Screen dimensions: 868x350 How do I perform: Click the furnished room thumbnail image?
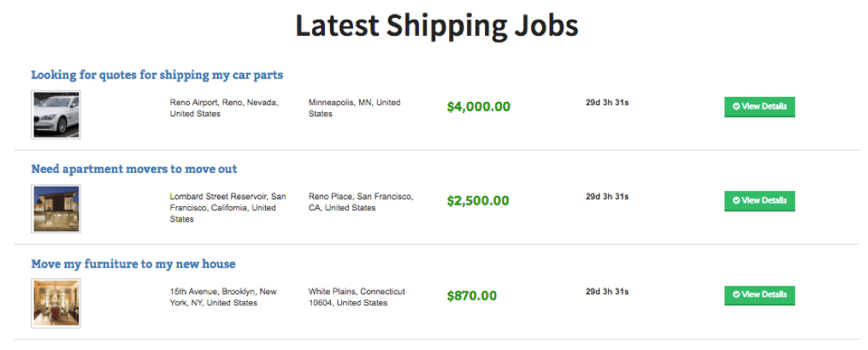(x=56, y=304)
